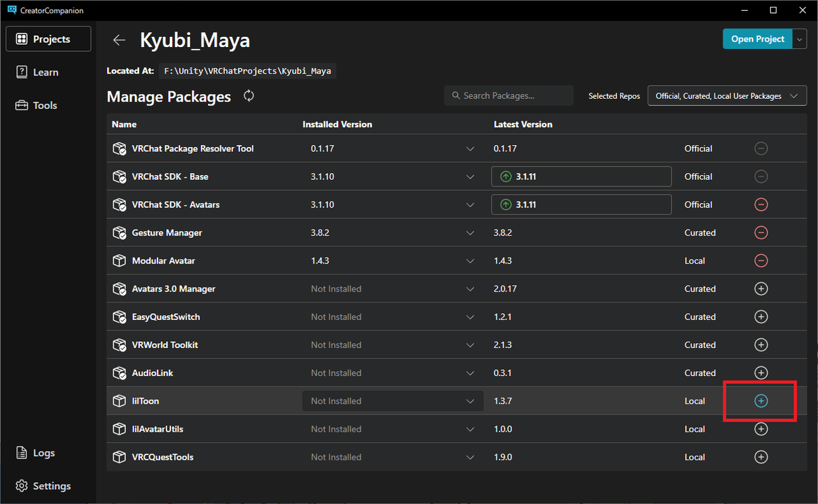Click the Curated label in Gesture Manager row
Viewport: 818px width, 504px height.
pyautogui.click(x=700, y=232)
